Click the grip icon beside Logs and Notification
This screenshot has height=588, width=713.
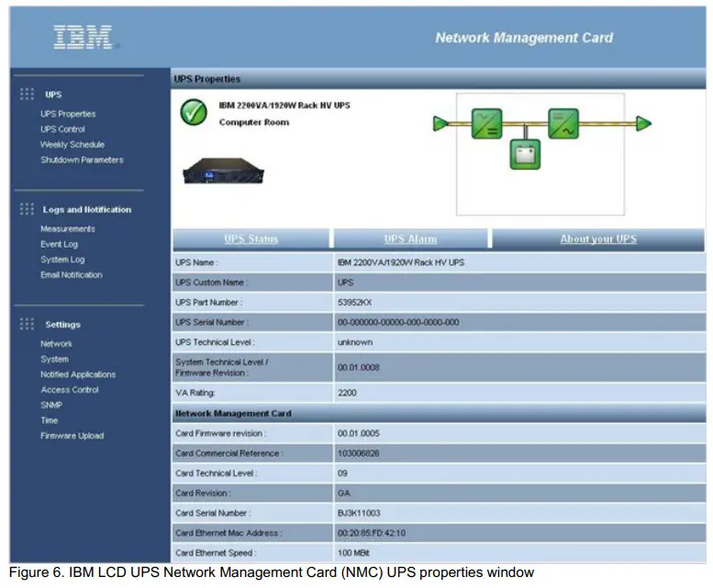[27, 209]
